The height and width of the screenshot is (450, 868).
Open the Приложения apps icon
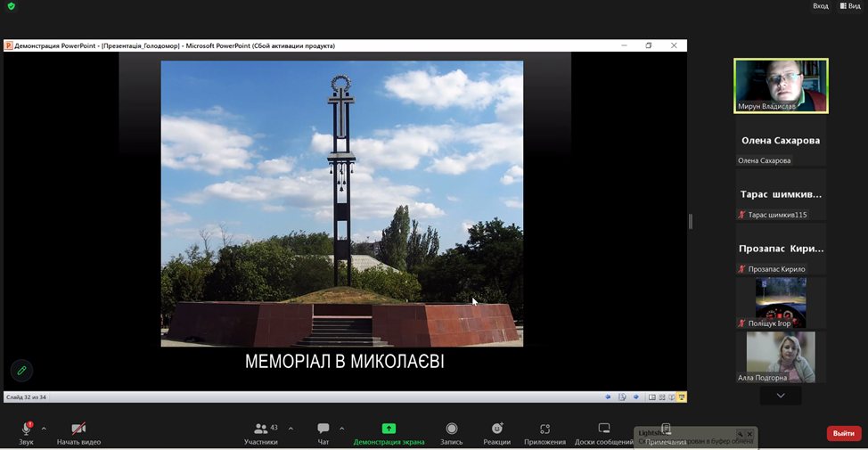[x=545, y=429]
